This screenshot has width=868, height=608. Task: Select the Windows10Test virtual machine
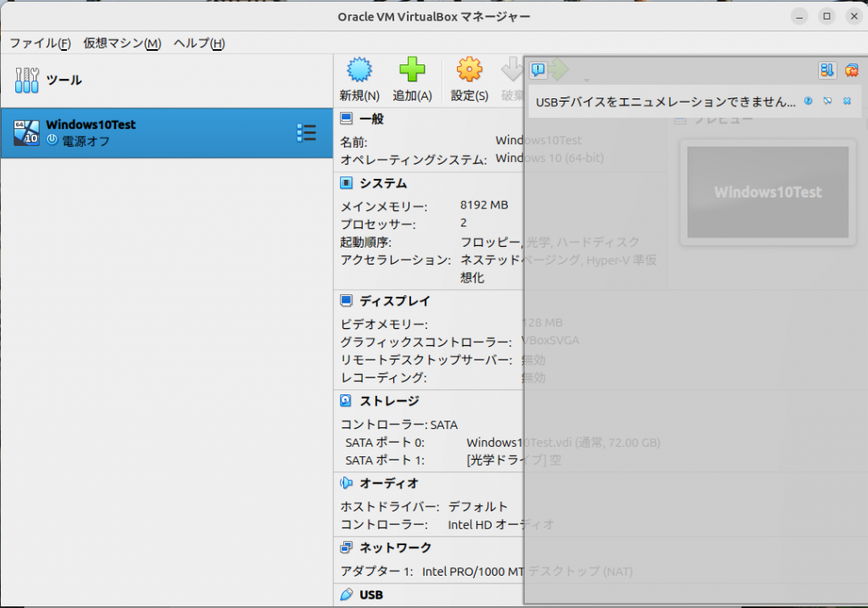pyautogui.click(x=166, y=133)
